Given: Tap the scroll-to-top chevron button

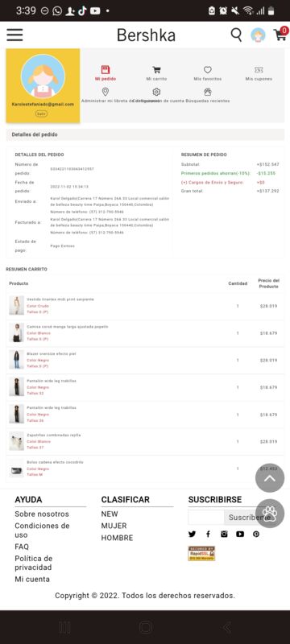Looking at the screenshot, I should 270,477.
